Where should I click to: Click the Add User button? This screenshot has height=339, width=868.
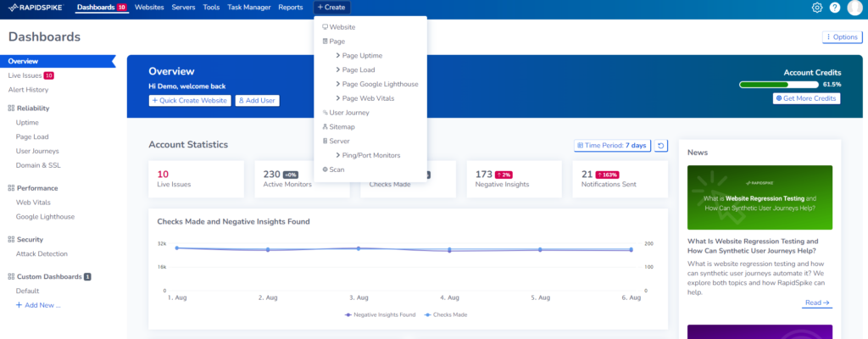pos(258,101)
